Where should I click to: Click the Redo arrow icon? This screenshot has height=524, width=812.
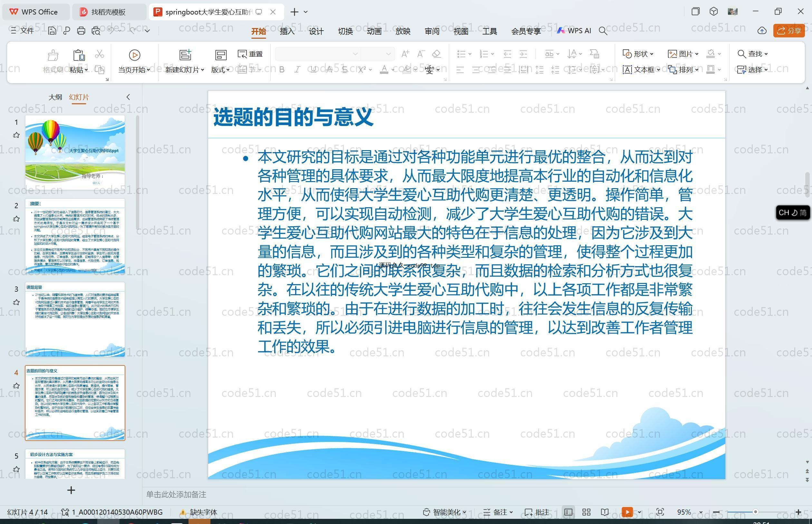133,31
